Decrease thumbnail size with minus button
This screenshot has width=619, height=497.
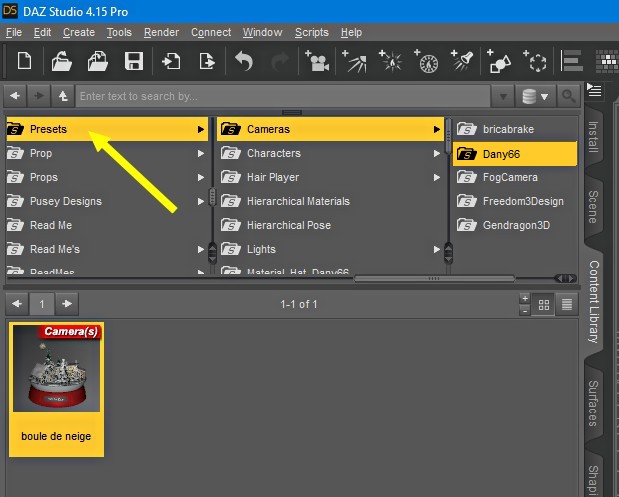coord(525,311)
